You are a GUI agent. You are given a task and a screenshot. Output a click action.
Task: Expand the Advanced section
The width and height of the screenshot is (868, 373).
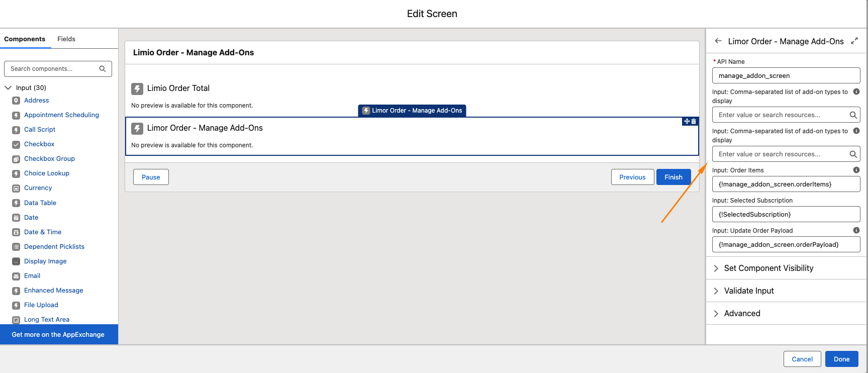click(742, 313)
